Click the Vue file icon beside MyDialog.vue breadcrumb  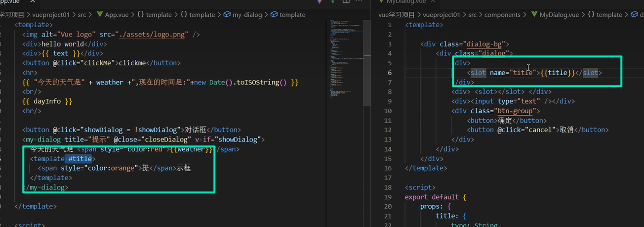[534, 15]
